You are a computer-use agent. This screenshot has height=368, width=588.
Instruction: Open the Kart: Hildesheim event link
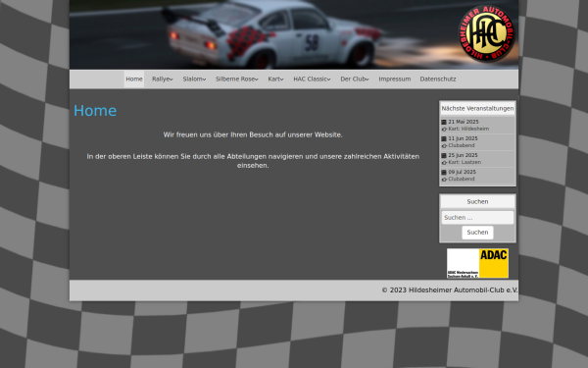coord(468,129)
